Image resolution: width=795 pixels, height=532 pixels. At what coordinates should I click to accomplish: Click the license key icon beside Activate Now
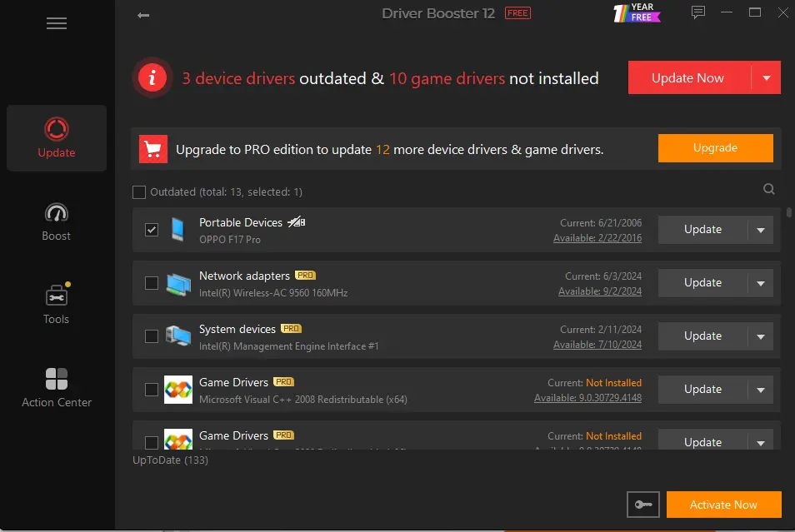pyautogui.click(x=642, y=504)
